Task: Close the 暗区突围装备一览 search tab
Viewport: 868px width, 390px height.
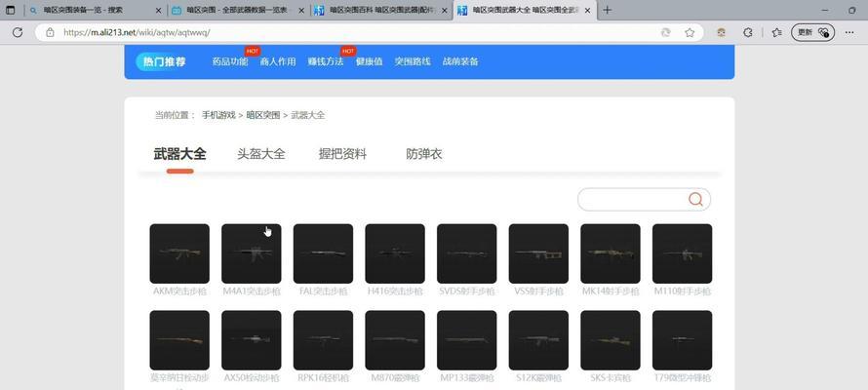Action: (158, 10)
